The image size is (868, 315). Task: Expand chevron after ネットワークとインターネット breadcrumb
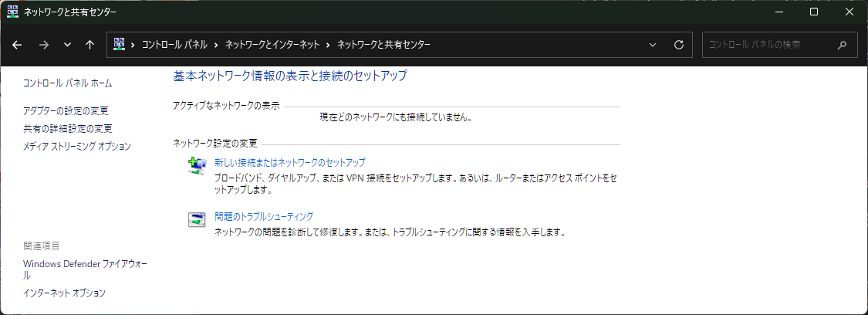(x=329, y=45)
